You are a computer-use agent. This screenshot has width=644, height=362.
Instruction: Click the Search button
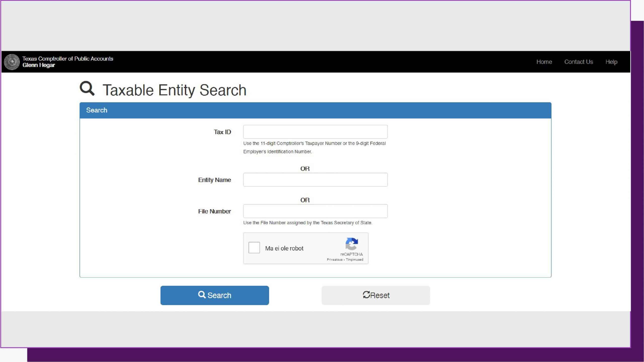(215, 295)
